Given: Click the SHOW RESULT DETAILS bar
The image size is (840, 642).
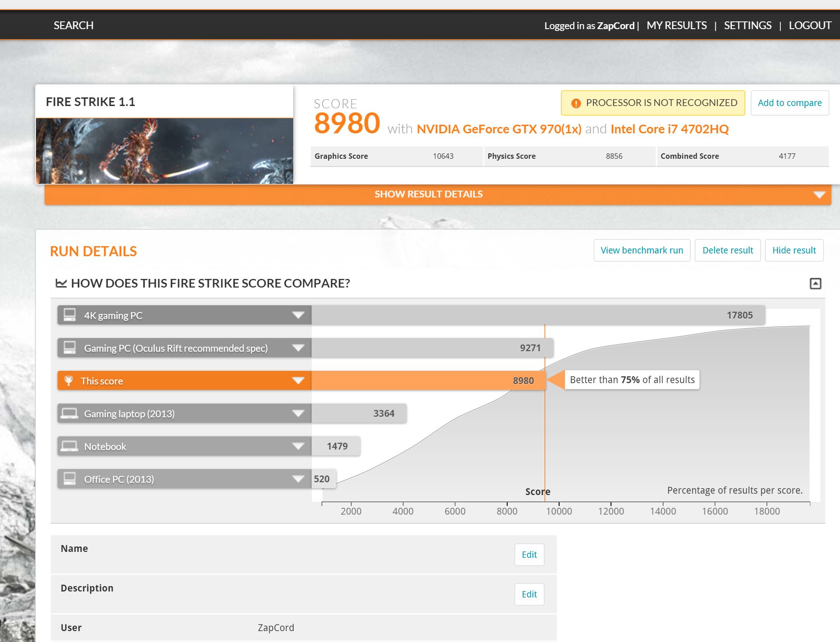Looking at the screenshot, I should pyautogui.click(x=438, y=194).
